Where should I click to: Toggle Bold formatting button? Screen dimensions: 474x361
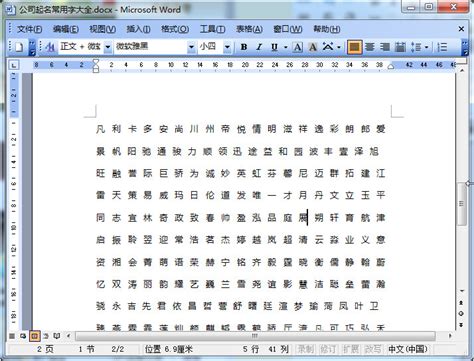[244, 47]
